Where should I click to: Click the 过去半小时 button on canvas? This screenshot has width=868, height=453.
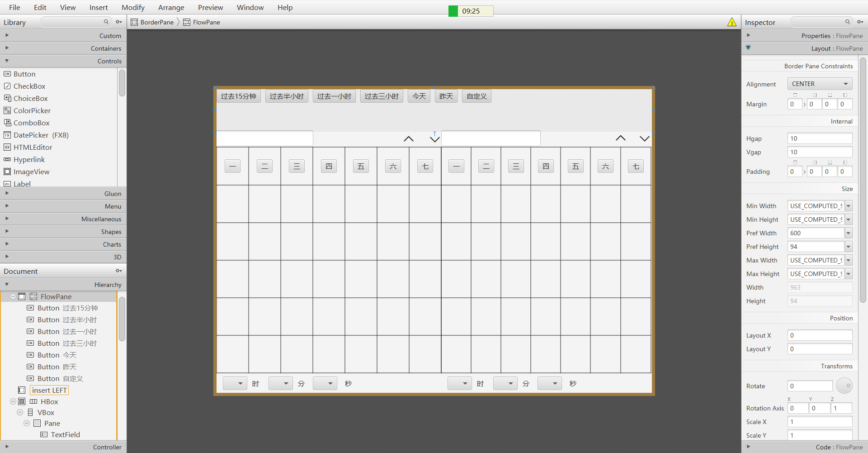pyautogui.click(x=287, y=96)
